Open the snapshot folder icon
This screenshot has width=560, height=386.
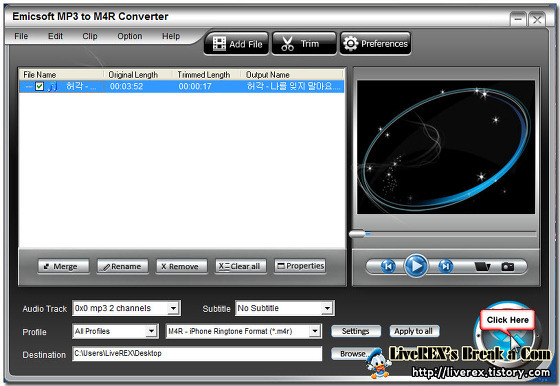482,267
